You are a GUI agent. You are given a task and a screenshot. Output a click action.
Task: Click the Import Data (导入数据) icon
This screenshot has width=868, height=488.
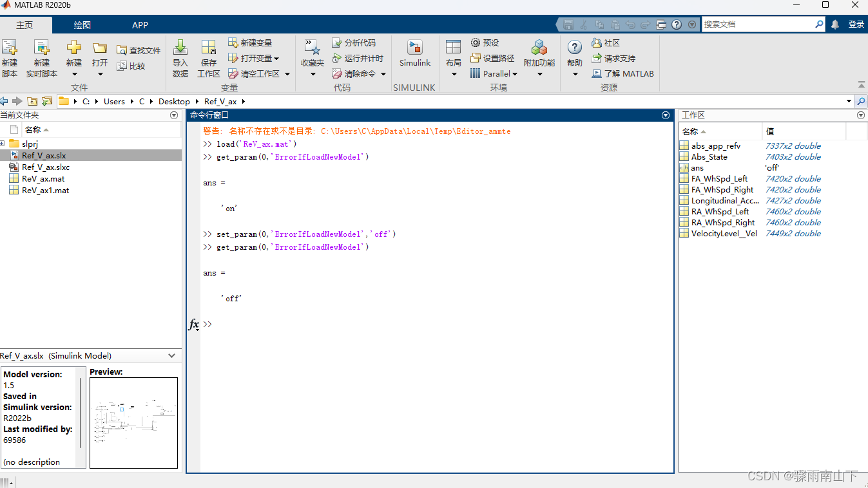[x=180, y=48]
